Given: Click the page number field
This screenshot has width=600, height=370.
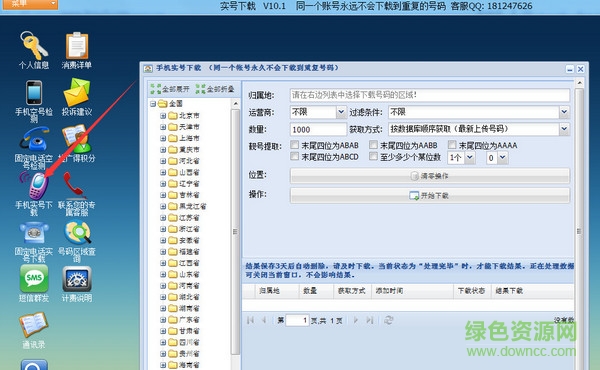Looking at the screenshot, I should (x=297, y=320).
